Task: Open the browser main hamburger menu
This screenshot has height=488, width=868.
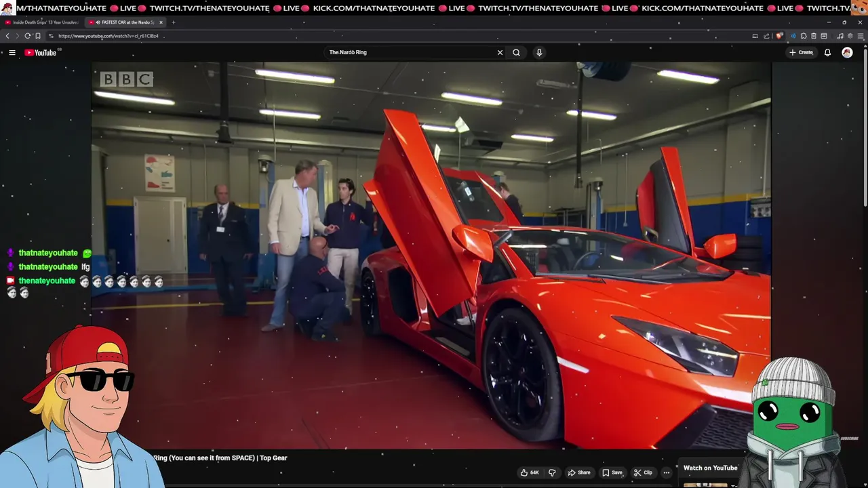Action: [861, 36]
